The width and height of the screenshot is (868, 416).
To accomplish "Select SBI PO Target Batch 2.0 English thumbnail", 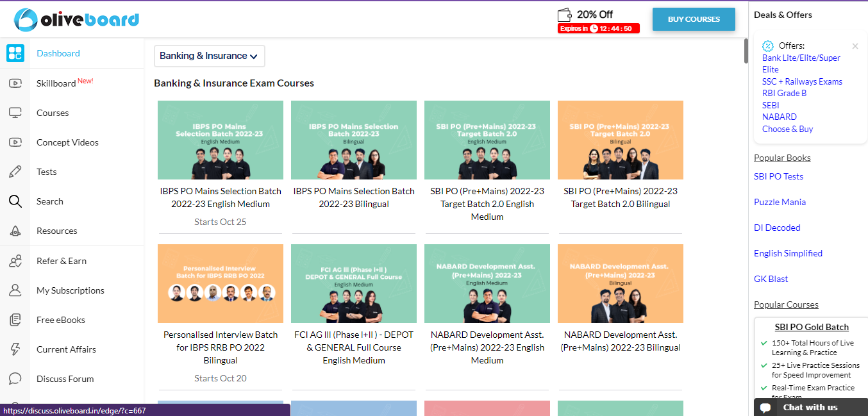I will (487, 140).
